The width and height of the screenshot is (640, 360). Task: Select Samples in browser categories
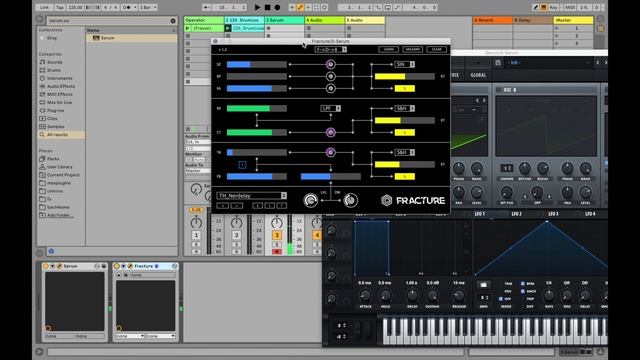(56, 127)
